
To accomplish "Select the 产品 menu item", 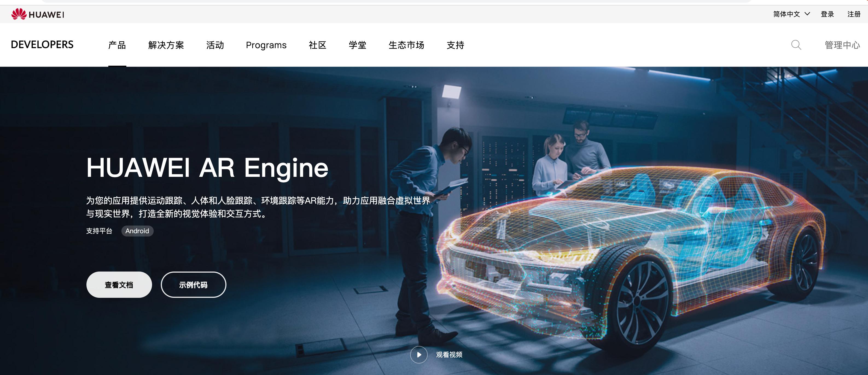I will [x=117, y=45].
